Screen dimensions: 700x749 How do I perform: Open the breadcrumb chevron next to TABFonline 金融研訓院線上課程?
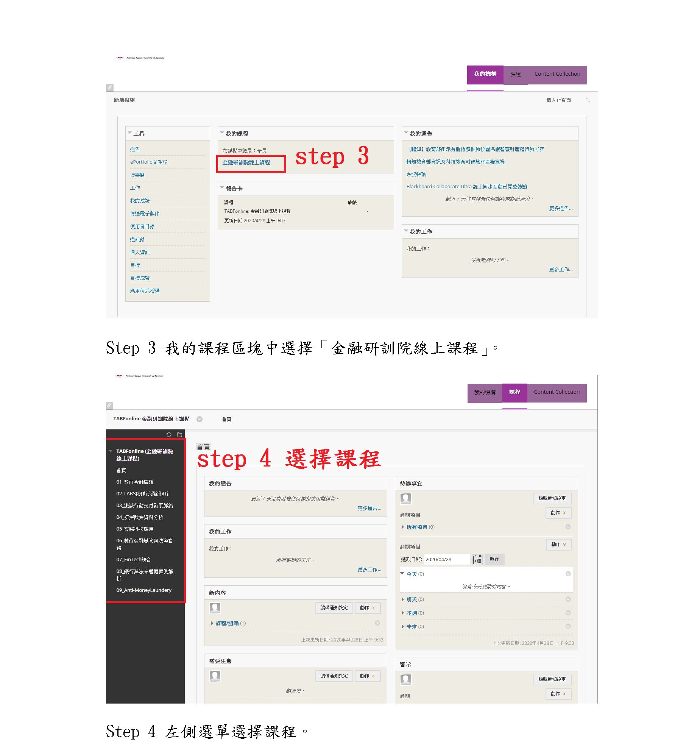[x=200, y=419]
